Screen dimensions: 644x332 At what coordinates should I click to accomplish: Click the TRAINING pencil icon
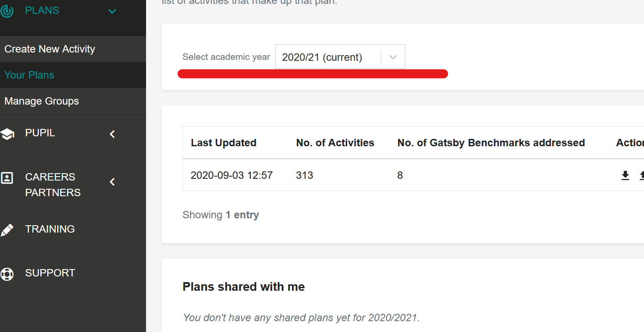coord(7,230)
